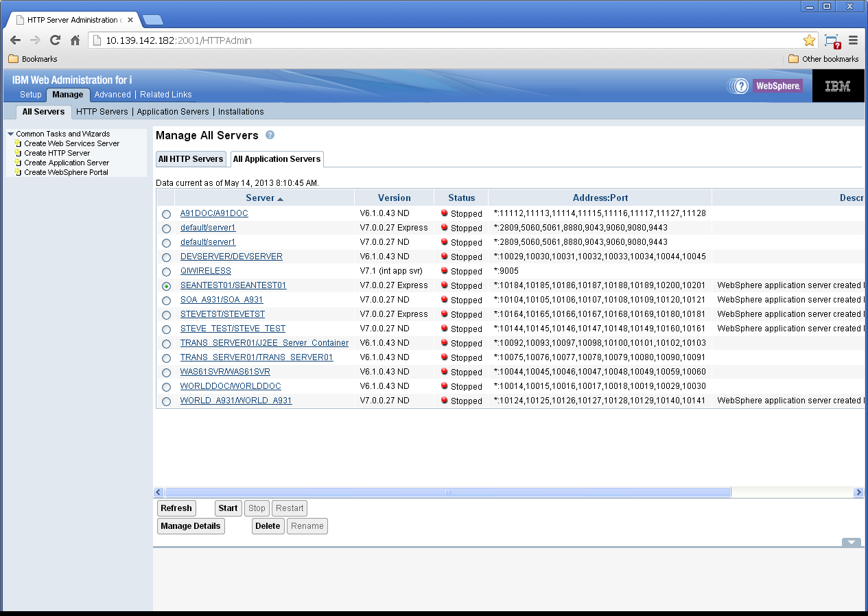The width and height of the screenshot is (868, 616).
Task: Show the All Application Servers tab
Action: 277,159
